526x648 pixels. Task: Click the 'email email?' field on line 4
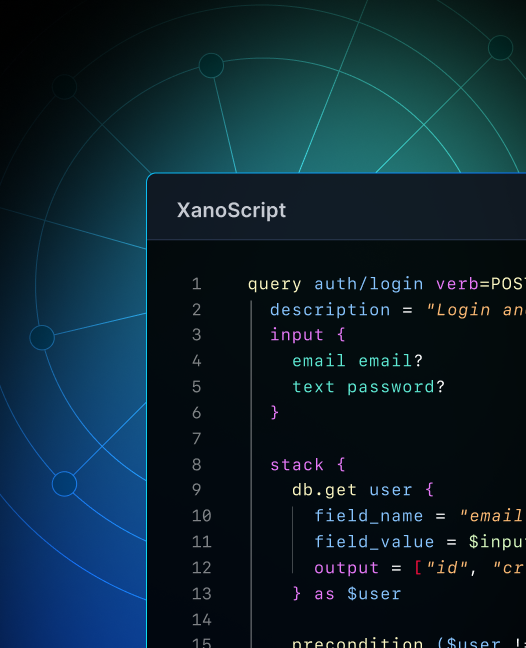357,361
